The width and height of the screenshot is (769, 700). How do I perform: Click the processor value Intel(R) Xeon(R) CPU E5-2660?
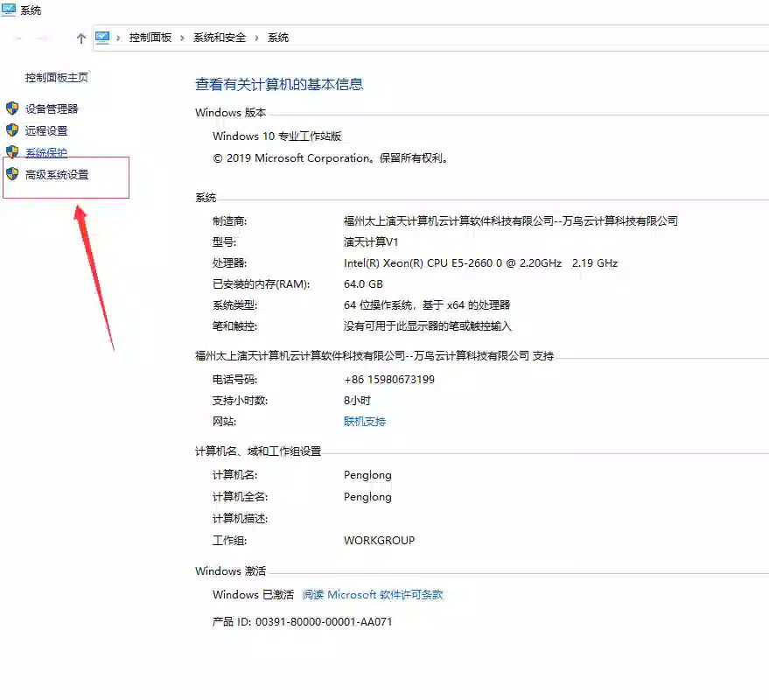click(x=480, y=263)
